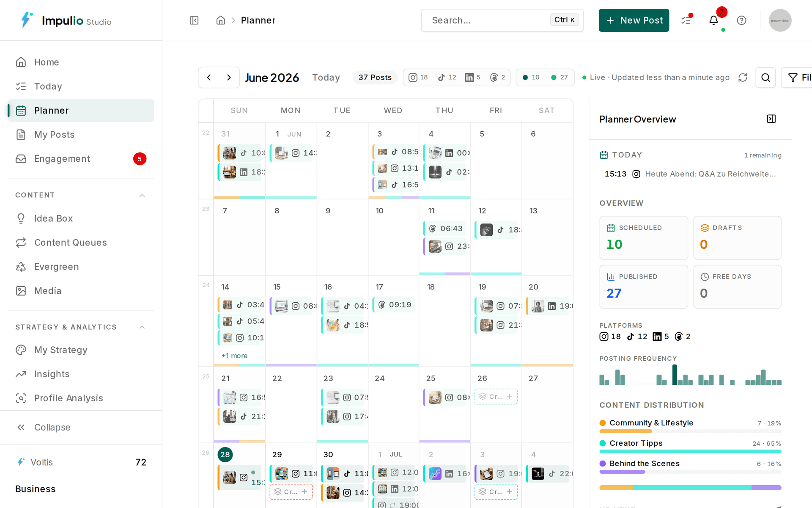Filter by Instagram posts count 18
The height and width of the screenshot is (508, 812).
coord(418,77)
